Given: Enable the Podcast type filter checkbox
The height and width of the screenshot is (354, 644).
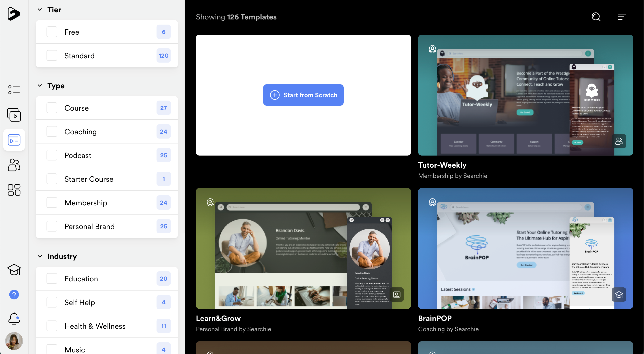Looking at the screenshot, I should [x=52, y=155].
